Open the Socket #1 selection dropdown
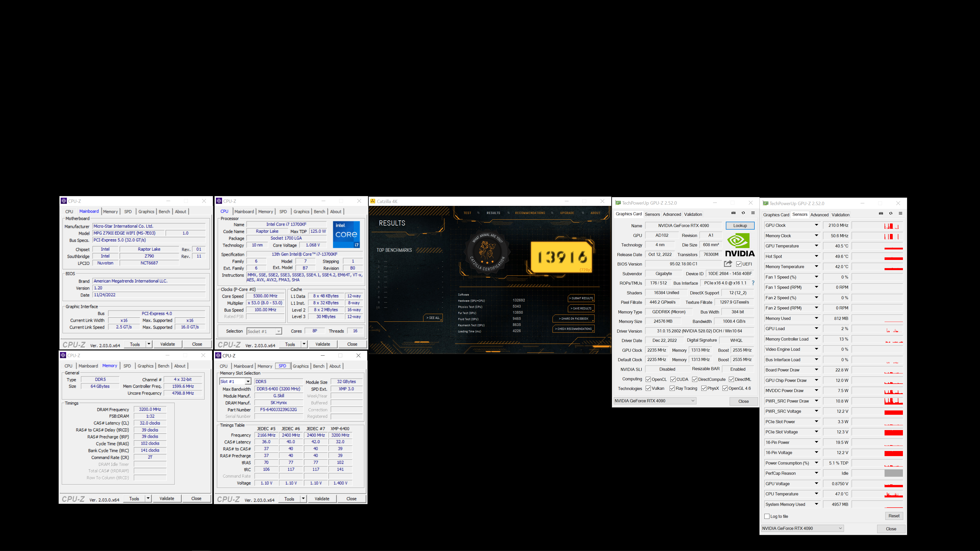 pyautogui.click(x=278, y=331)
